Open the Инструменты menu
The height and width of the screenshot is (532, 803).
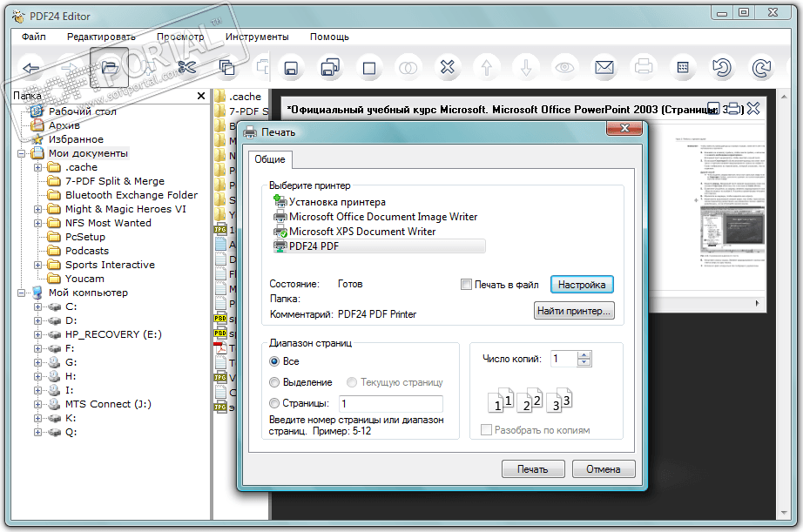[257, 37]
